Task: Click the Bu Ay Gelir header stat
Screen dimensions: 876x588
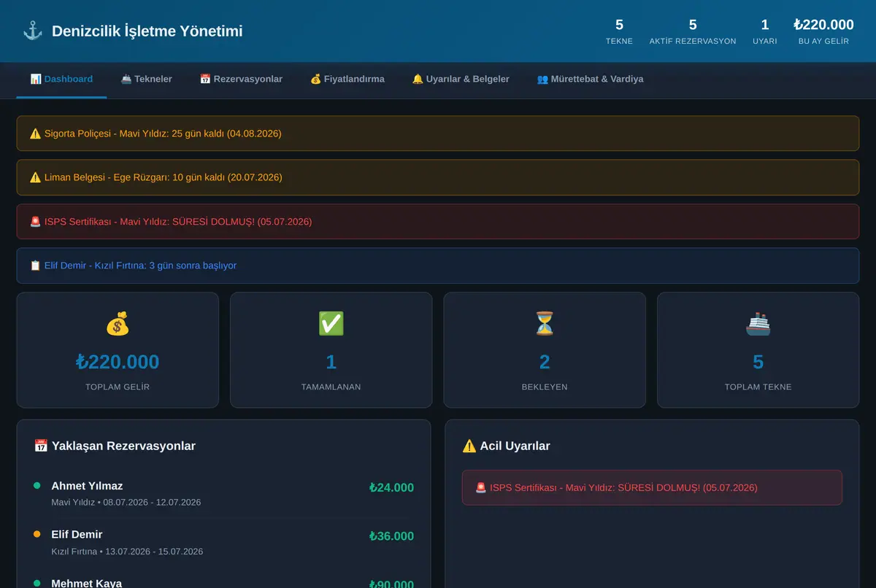Action: [823, 31]
